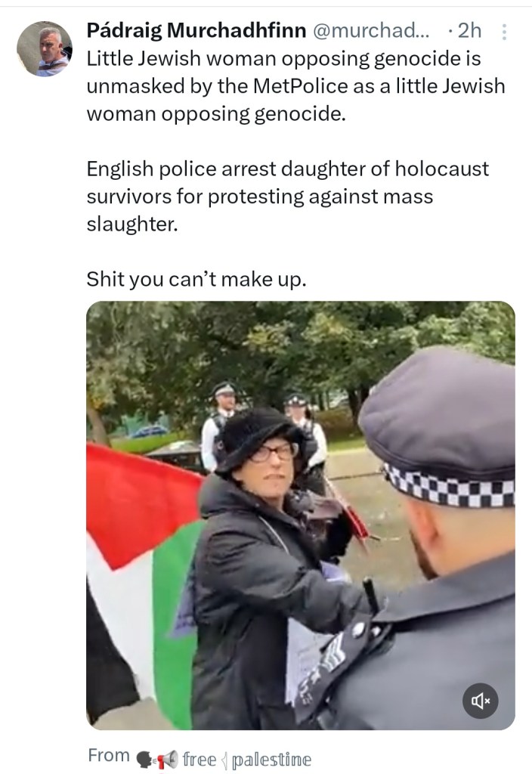
Task: Click the "English police arrest daughter" paragraph
Action: pyautogui.click(x=288, y=197)
